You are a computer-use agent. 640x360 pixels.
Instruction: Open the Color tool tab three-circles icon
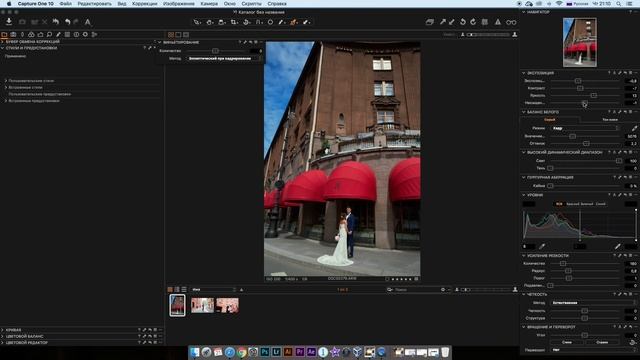(31, 35)
